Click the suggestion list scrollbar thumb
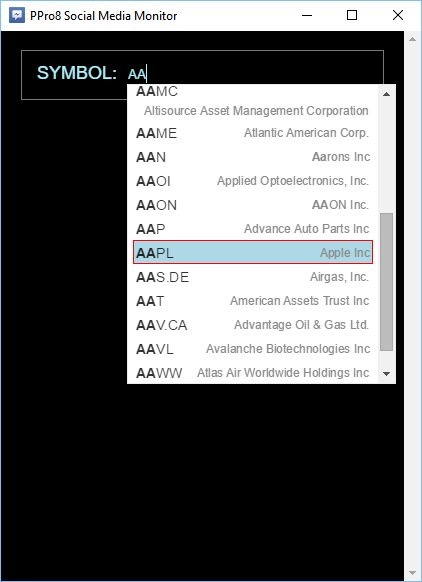Image resolution: width=422 pixels, height=582 pixels. [x=386, y=282]
